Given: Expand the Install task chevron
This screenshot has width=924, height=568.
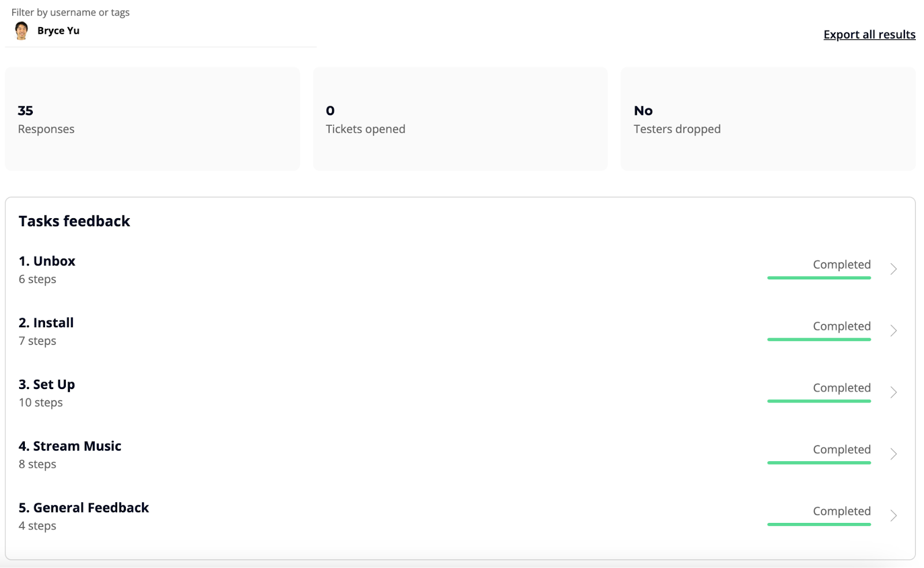Looking at the screenshot, I should tap(893, 331).
